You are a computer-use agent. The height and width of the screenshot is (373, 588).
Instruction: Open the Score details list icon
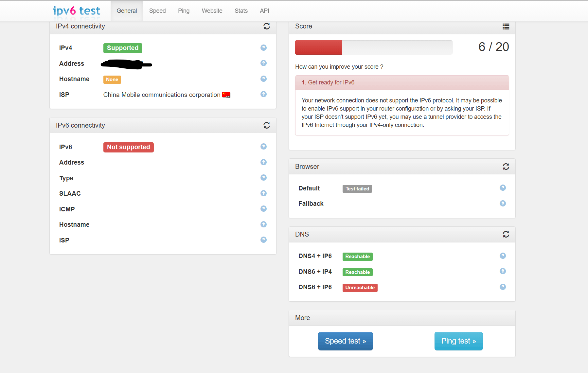coord(506,27)
